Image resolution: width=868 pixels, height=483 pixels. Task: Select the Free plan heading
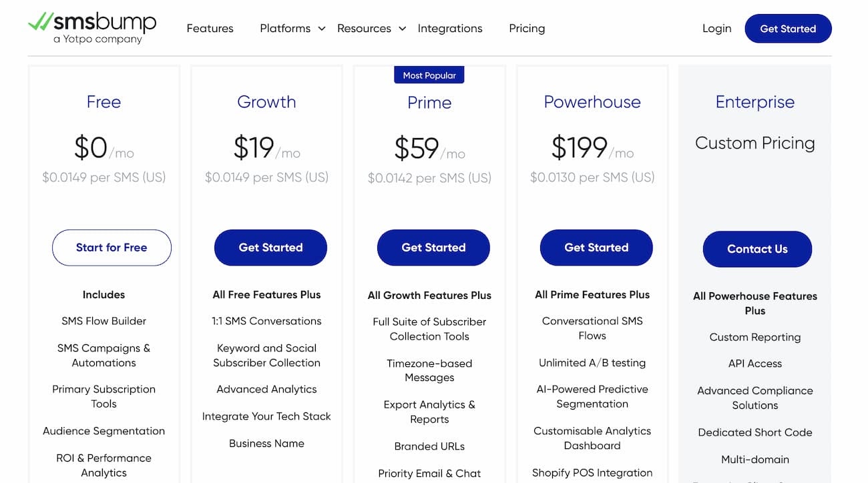click(x=103, y=101)
